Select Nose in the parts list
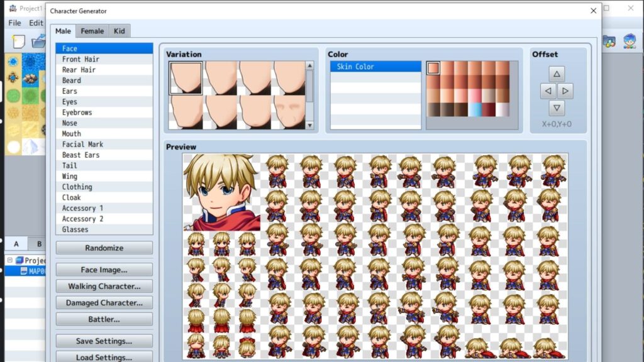Screen dimensions: 644x362 pyautogui.click(x=104, y=123)
